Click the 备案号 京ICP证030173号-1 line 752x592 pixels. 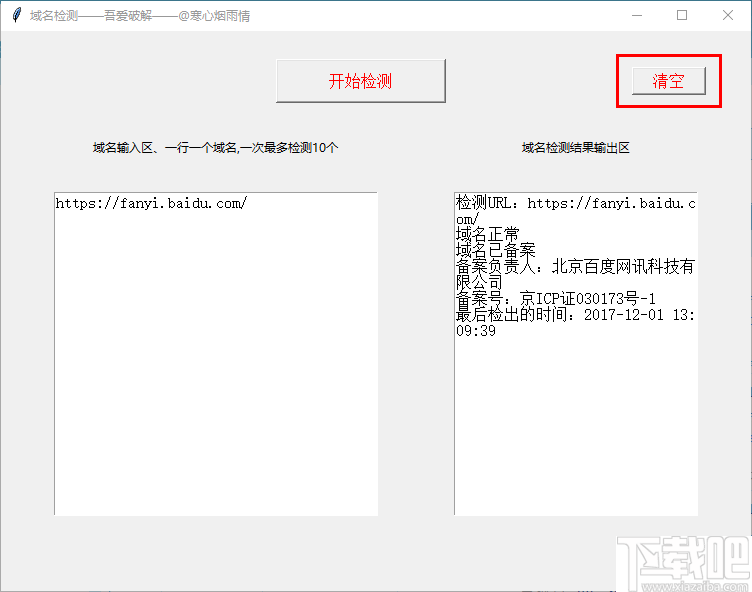tap(555, 299)
